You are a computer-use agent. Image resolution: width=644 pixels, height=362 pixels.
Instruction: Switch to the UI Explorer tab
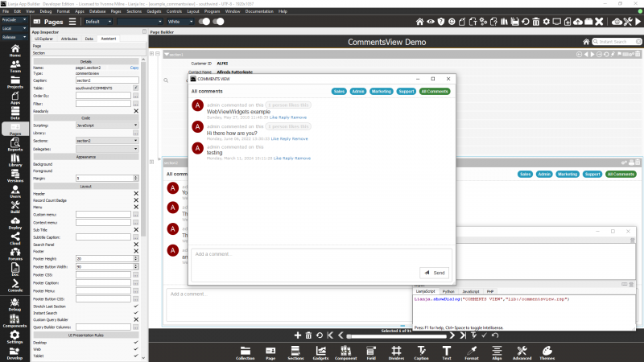click(43, 39)
